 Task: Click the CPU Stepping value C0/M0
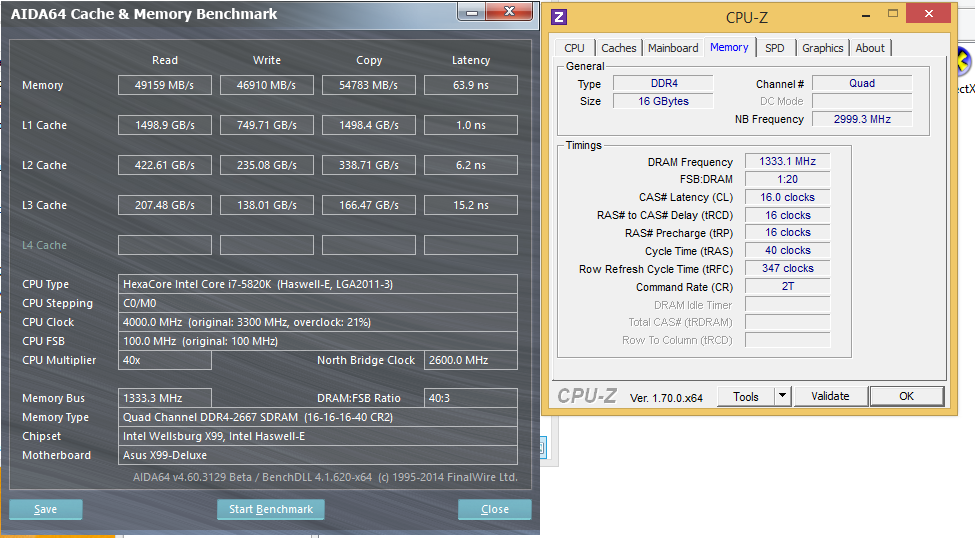[318, 303]
